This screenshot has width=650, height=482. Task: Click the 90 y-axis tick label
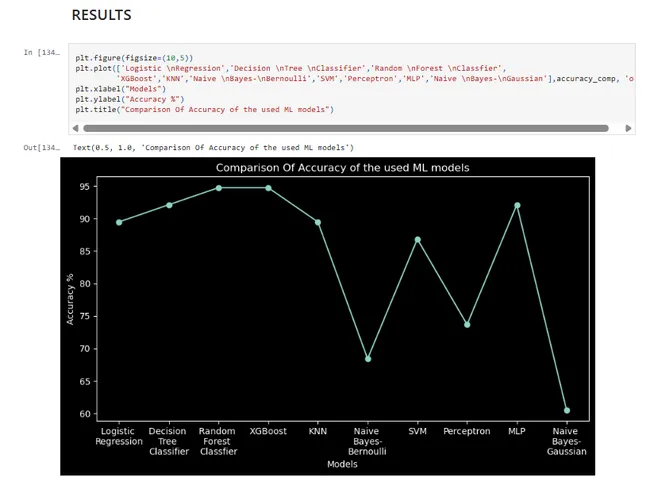click(85, 219)
